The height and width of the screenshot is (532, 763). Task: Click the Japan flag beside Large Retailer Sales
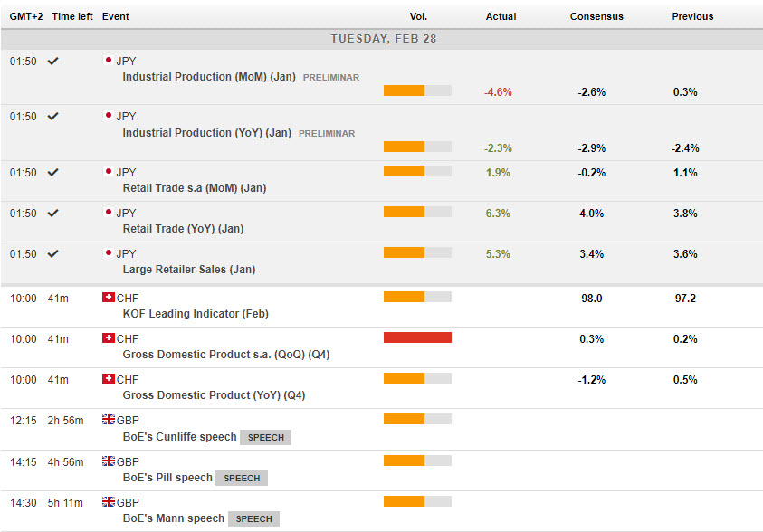tap(109, 253)
